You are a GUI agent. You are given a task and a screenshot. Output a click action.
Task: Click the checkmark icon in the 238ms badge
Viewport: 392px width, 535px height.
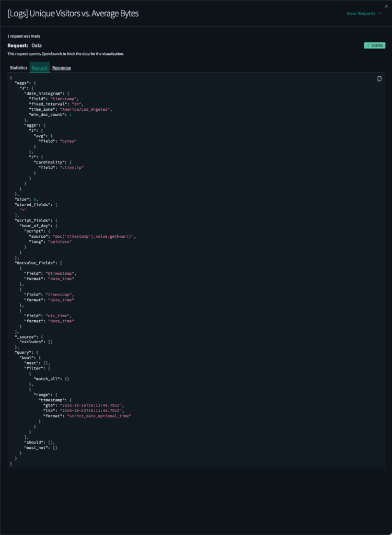pyautogui.click(x=368, y=45)
